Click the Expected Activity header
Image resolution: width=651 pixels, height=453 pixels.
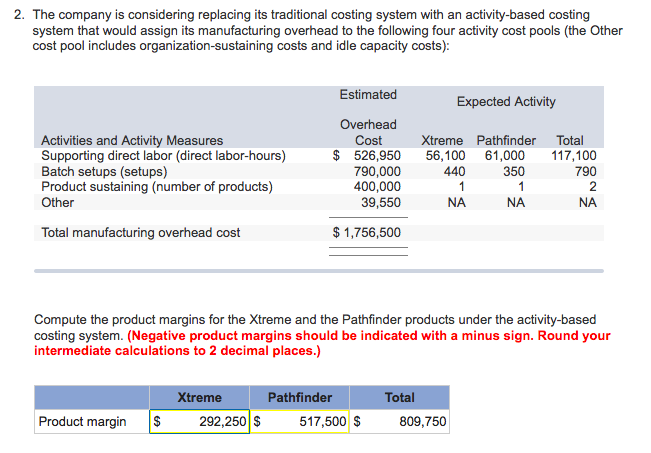(506, 101)
